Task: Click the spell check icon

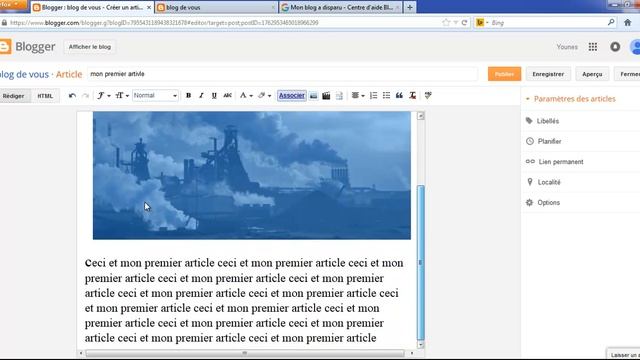Action: pos(428,96)
